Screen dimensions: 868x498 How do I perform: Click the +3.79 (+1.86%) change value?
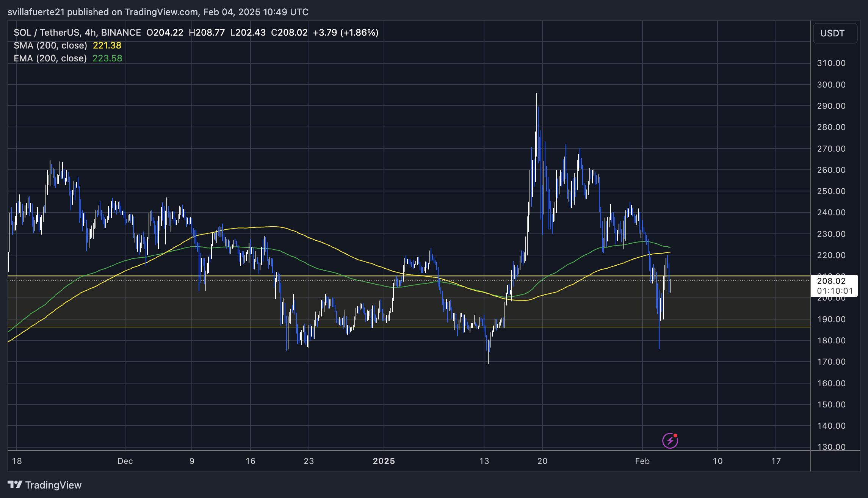click(x=345, y=33)
